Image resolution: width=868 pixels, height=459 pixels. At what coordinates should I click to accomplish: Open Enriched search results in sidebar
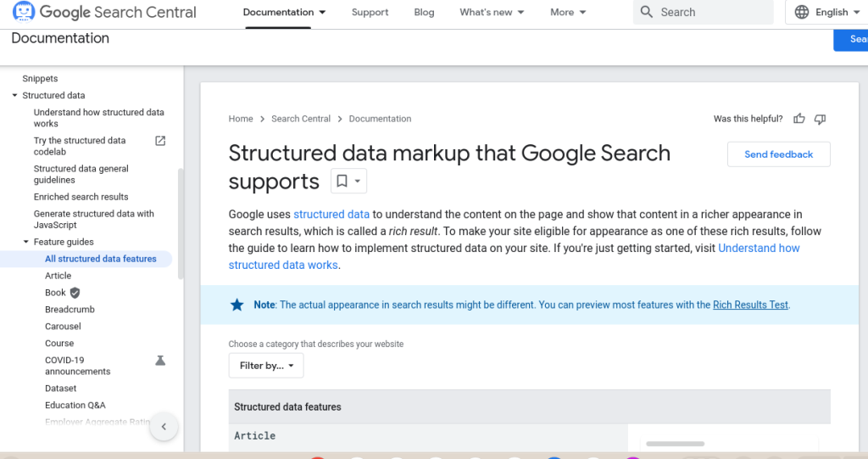click(x=81, y=197)
